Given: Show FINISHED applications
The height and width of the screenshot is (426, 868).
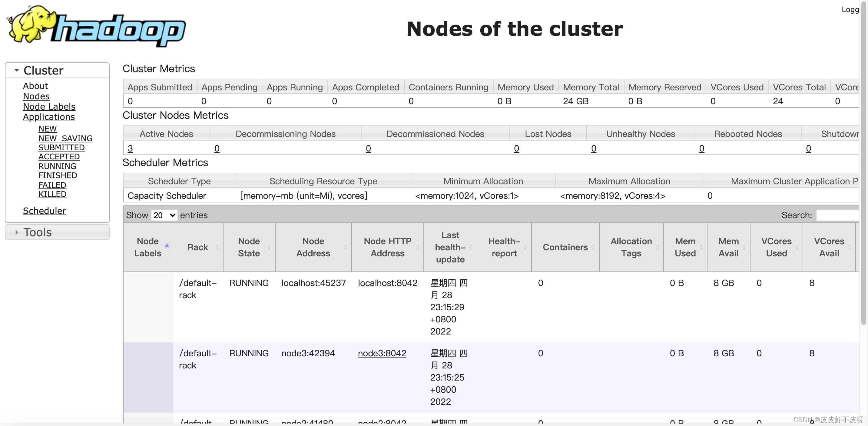Looking at the screenshot, I should click(58, 176).
